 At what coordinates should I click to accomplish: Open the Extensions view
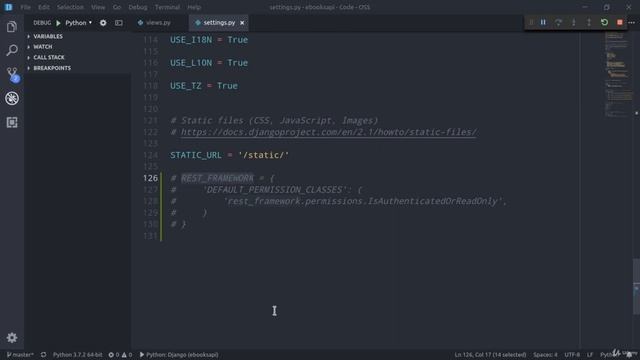tap(12, 122)
